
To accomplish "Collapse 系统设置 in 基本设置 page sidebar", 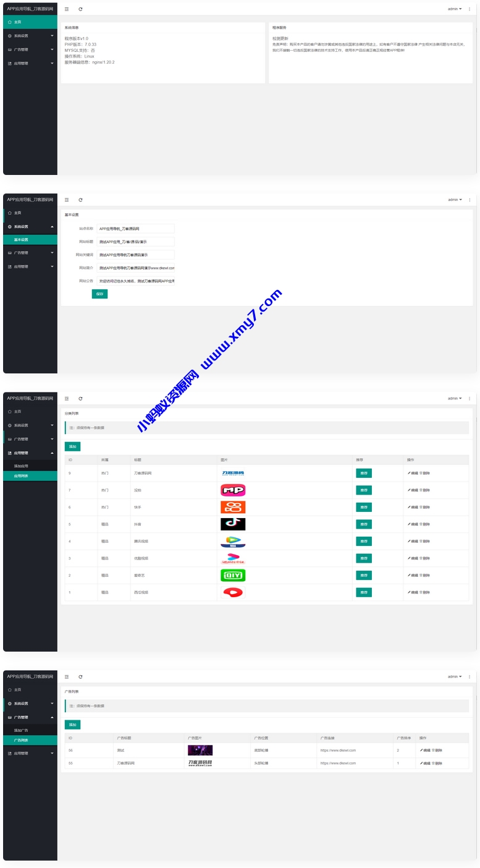I will [x=30, y=227].
